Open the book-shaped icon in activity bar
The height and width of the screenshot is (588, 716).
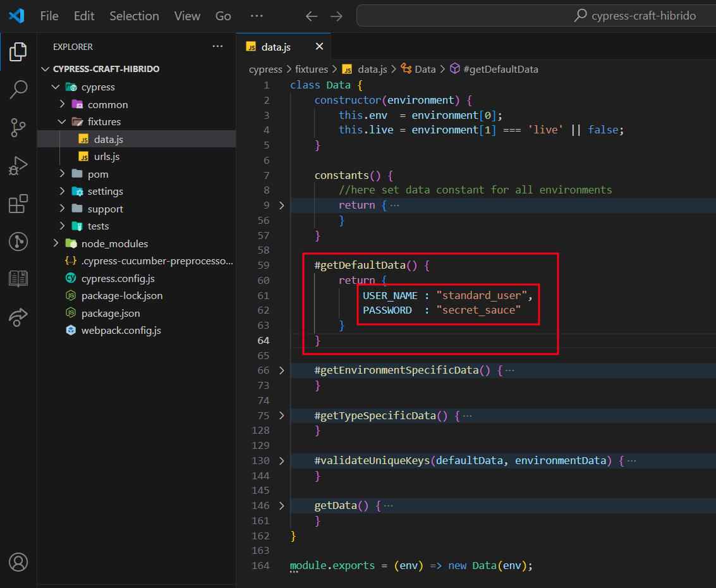coord(18,278)
